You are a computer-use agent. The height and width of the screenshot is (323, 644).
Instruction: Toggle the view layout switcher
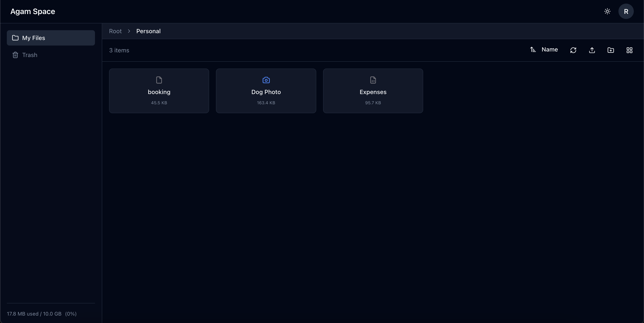(629, 50)
